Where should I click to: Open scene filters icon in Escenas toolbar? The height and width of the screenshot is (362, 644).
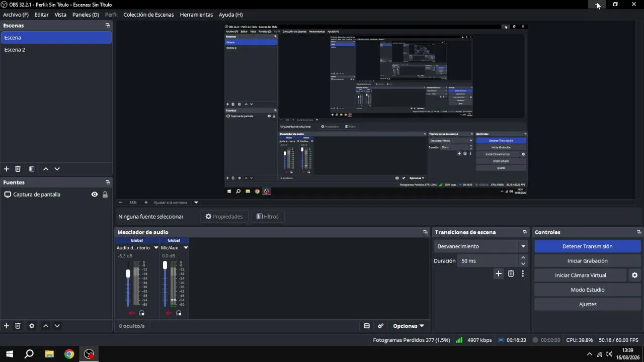(32, 169)
